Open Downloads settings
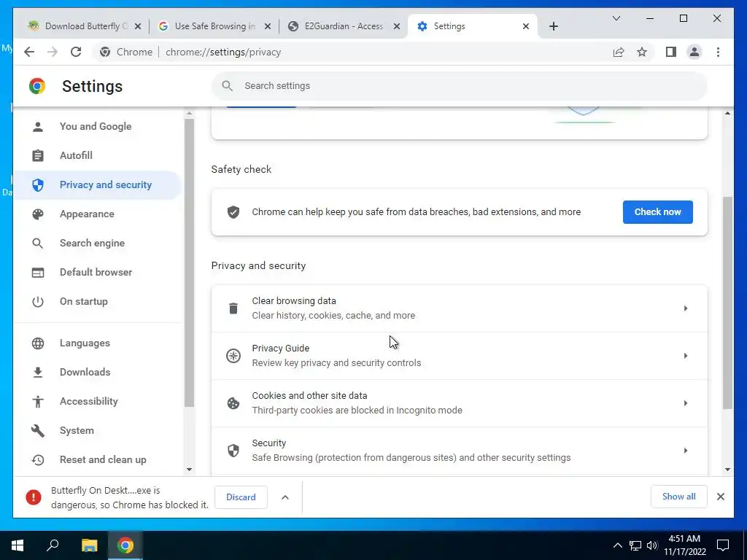Viewport: 747px width, 560px height. click(x=98, y=372)
